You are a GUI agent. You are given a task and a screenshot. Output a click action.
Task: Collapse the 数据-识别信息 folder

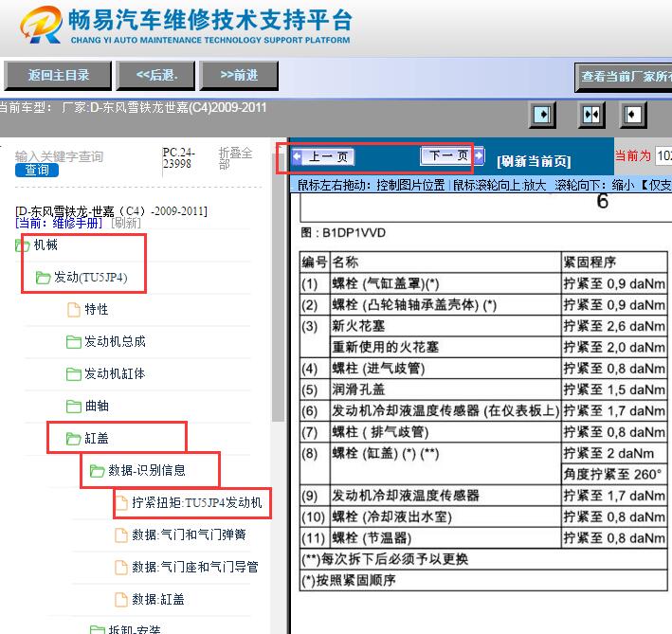(98, 470)
